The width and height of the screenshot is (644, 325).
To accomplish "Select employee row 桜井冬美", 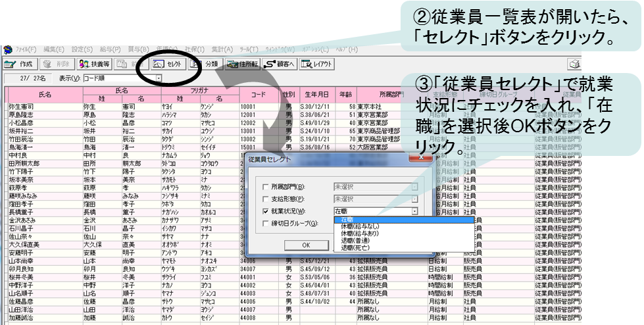I will coord(293,278).
